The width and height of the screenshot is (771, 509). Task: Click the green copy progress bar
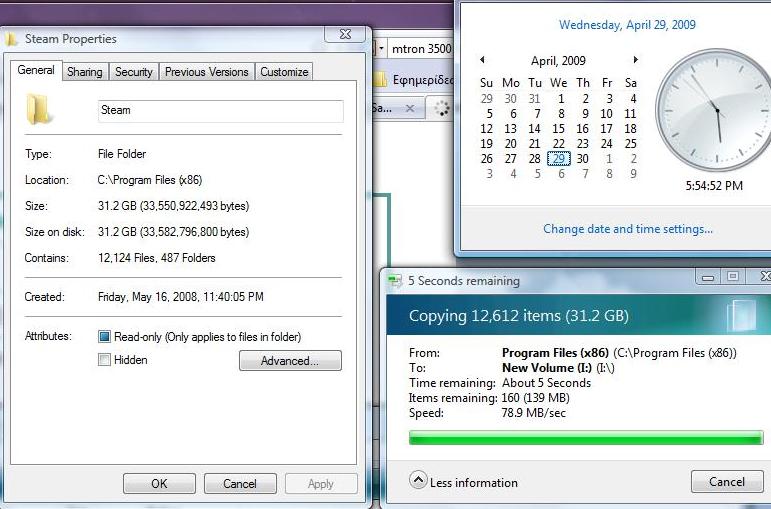point(586,438)
